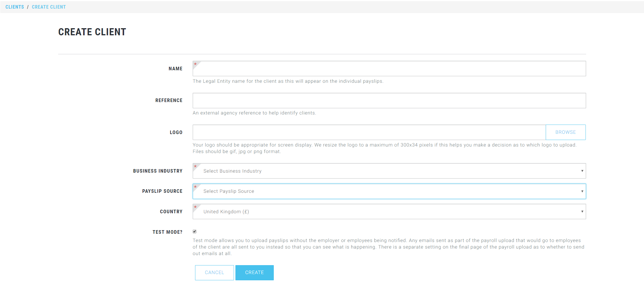The height and width of the screenshot is (288, 644).
Task: Click CANCEL to discard the form
Action: [214, 272]
